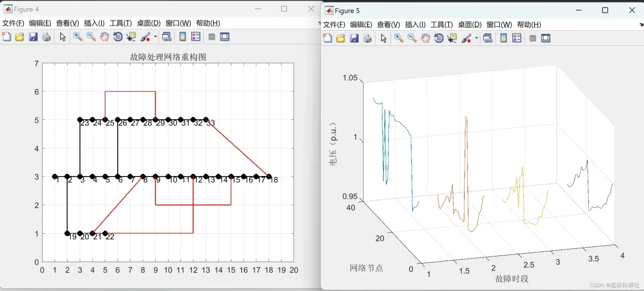
Task: Toggle Insert Colorbar in Figure 4
Action: pyautogui.click(x=183, y=37)
